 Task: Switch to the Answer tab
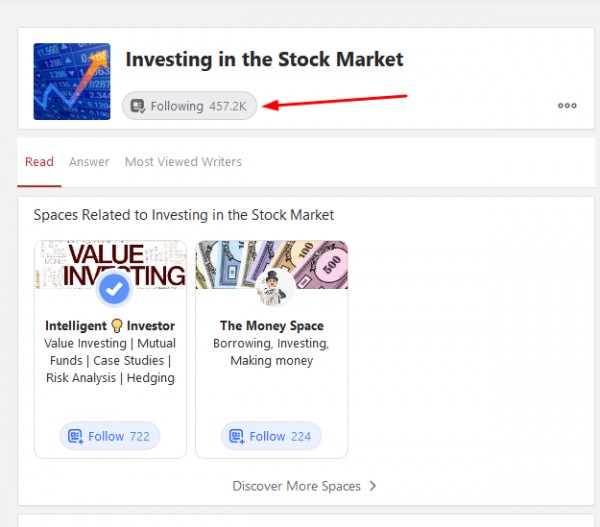pyautogui.click(x=89, y=162)
